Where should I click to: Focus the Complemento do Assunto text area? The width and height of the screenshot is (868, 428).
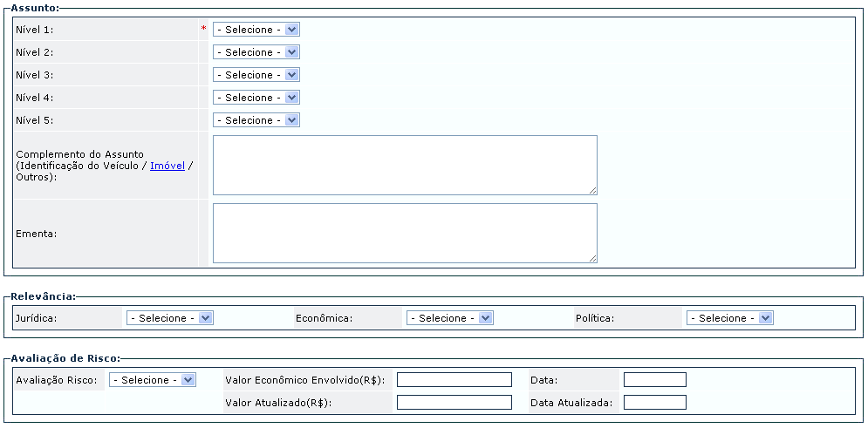pos(406,166)
